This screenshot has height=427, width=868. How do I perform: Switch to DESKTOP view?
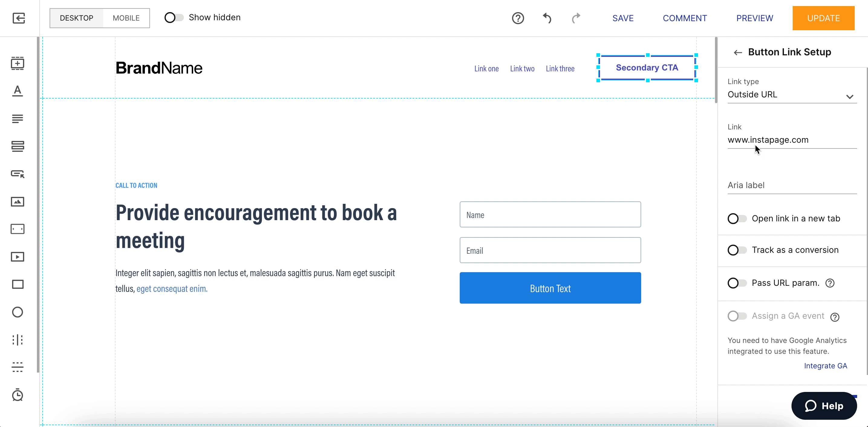(77, 18)
